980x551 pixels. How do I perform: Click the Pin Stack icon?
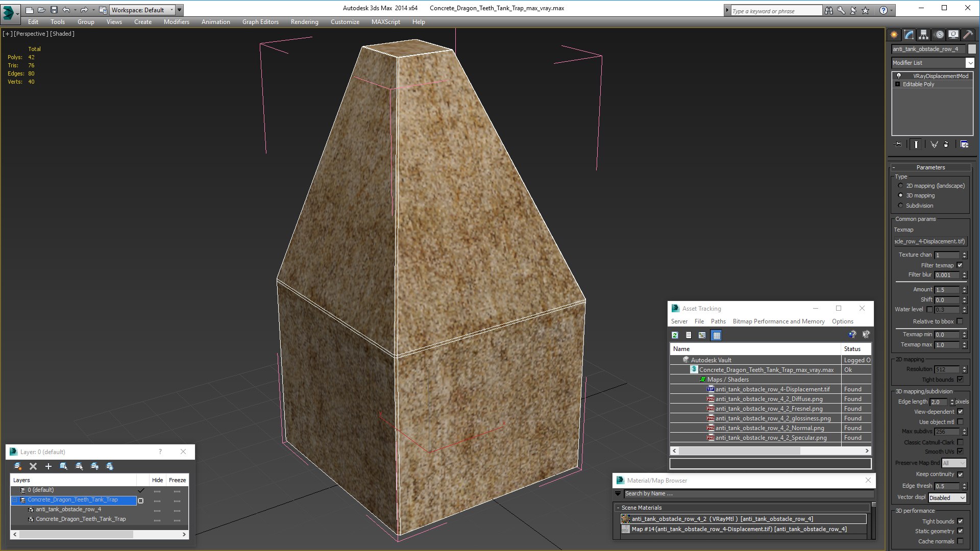[898, 144]
